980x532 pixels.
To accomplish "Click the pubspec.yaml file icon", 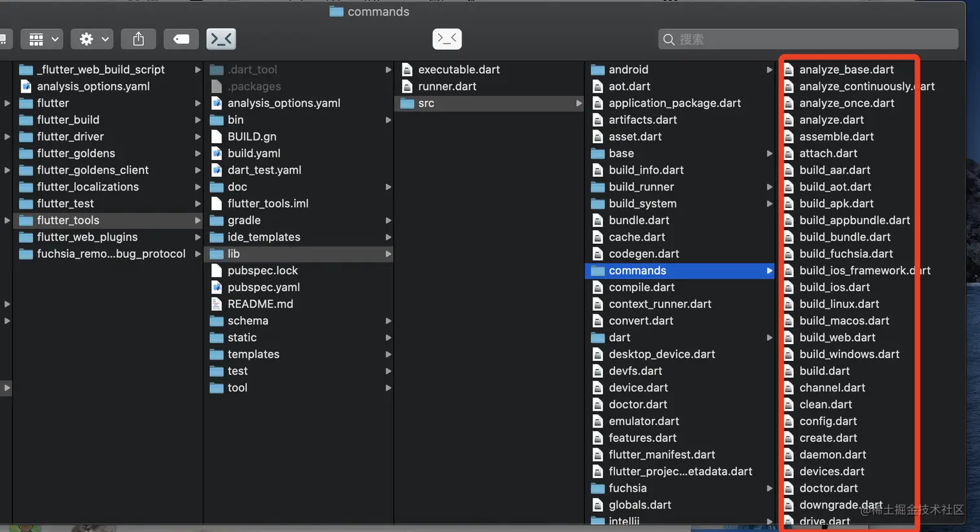I will click(216, 288).
